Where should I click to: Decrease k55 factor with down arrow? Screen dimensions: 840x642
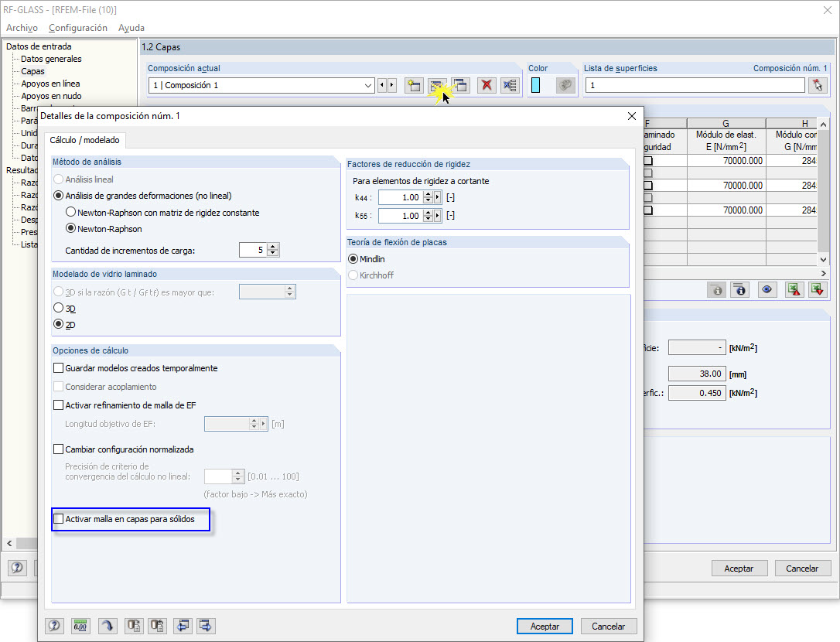coord(428,219)
